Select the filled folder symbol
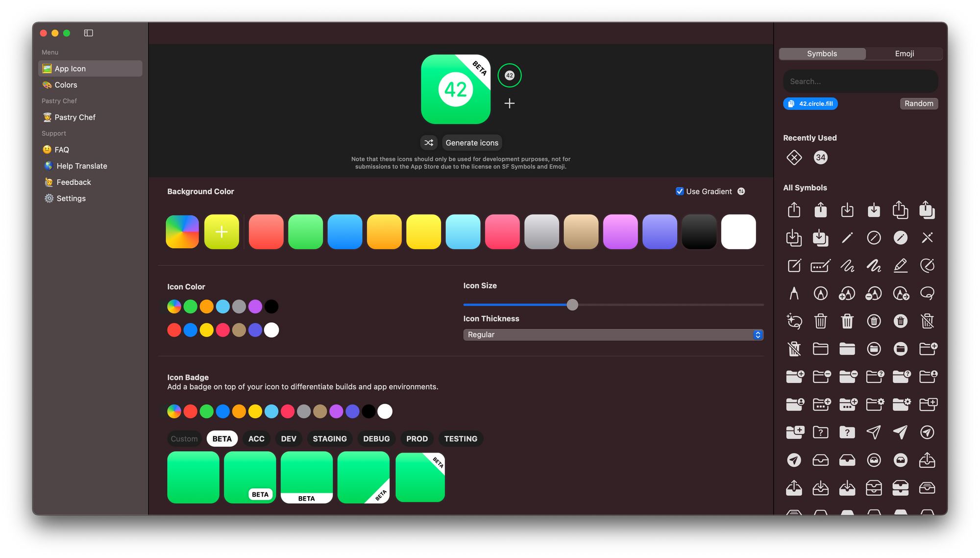The width and height of the screenshot is (980, 558). 847,349
